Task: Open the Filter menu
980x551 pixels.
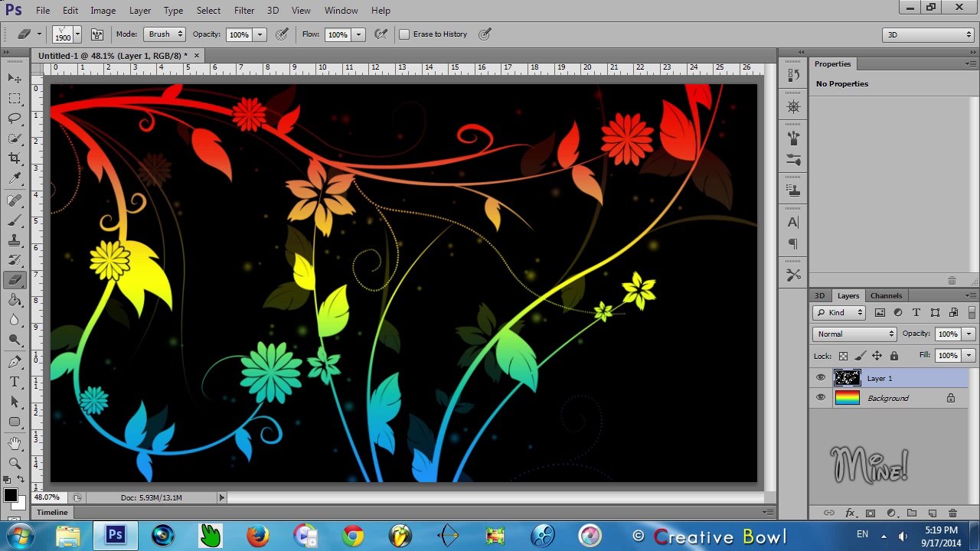Action: tap(244, 11)
